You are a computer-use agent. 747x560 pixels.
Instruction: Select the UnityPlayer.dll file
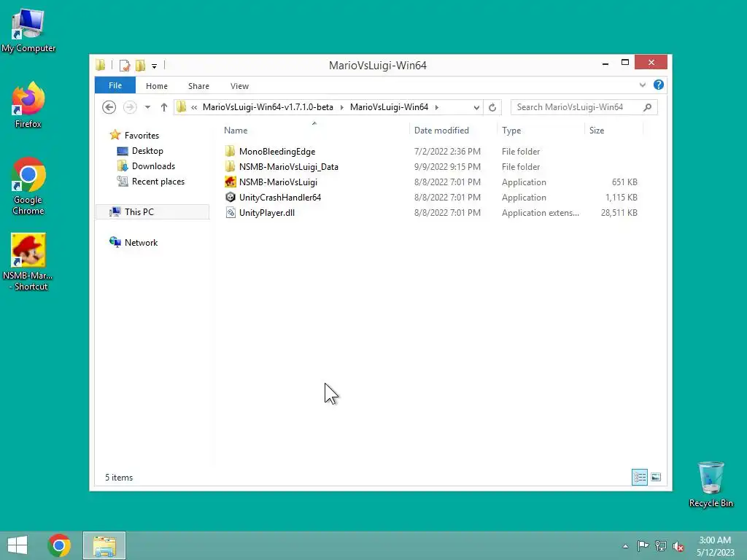tap(267, 212)
